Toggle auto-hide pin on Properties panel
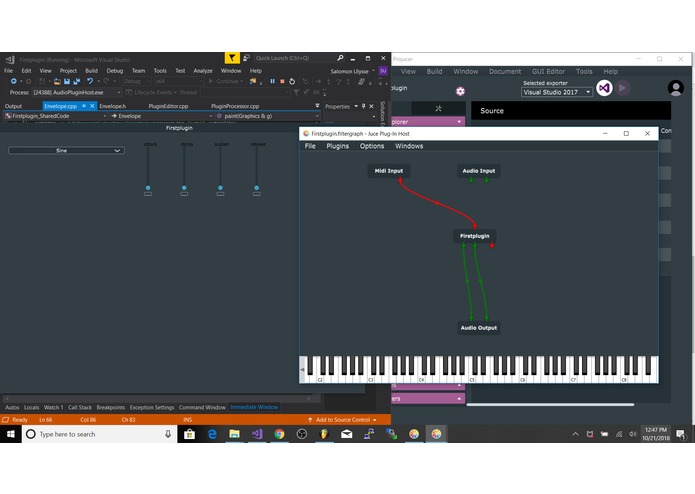 point(363,106)
